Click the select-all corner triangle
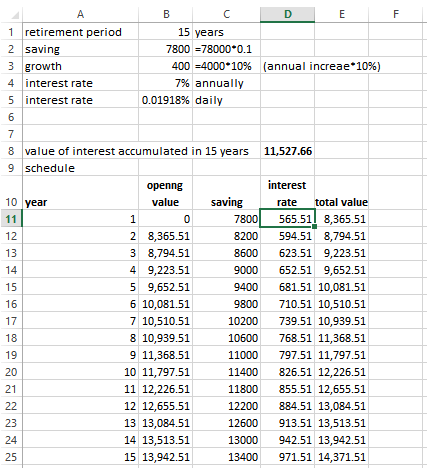 15,15
